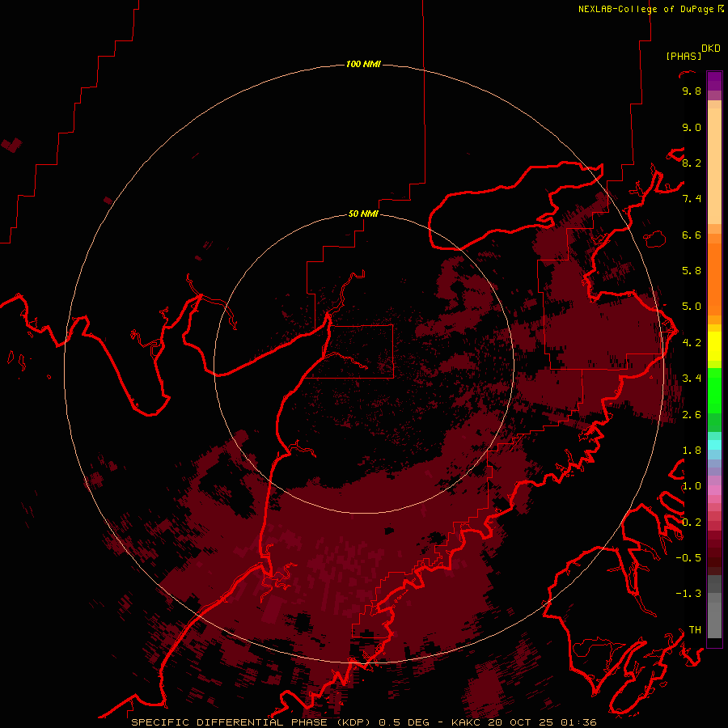The width and height of the screenshot is (728, 728).
Task: Click the (KDP) product abbreviation in the caption
Action: [353, 722]
